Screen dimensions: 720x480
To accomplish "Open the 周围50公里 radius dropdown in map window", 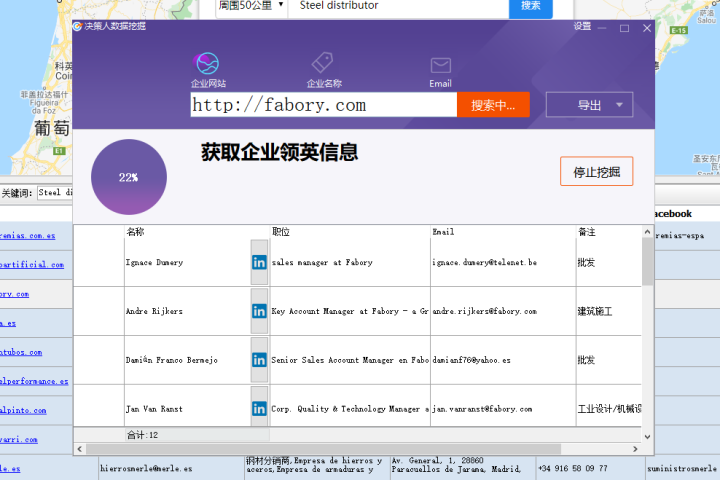I will (x=251, y=6).
